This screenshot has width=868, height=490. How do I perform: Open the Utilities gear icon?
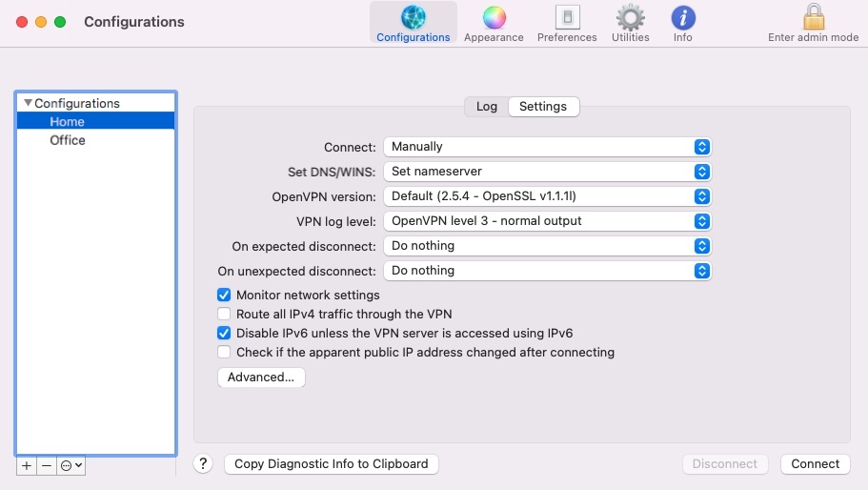coord(630,19)
